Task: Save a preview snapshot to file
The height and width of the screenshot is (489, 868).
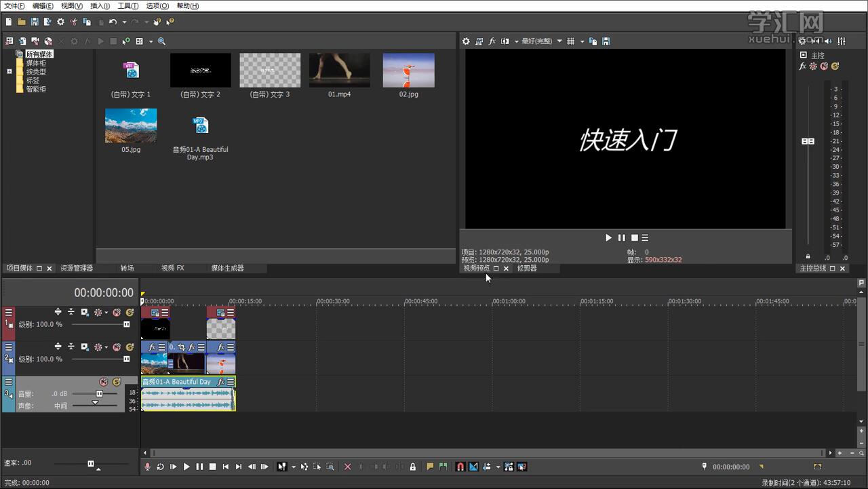Action: 606,41
